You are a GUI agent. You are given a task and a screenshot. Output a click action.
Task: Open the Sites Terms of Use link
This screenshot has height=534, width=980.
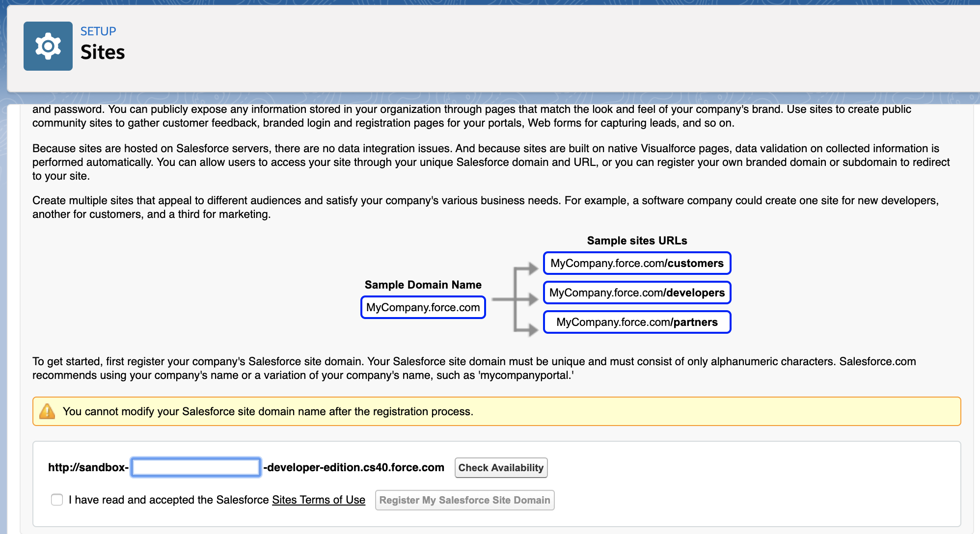[x=319, y=500]
